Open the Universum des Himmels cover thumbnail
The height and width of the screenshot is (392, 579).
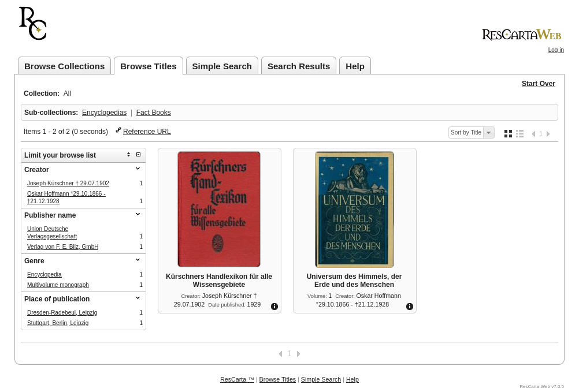[354, 210]
